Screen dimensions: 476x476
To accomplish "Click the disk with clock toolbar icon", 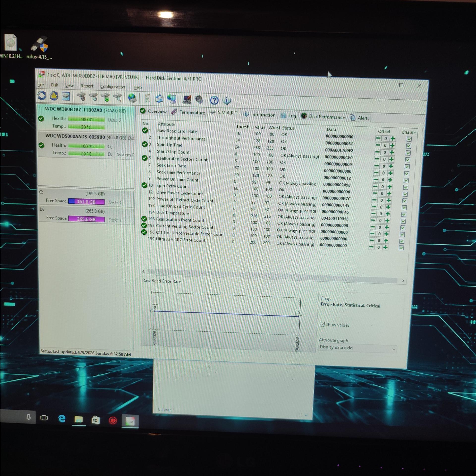I will [x=93, y=97].
